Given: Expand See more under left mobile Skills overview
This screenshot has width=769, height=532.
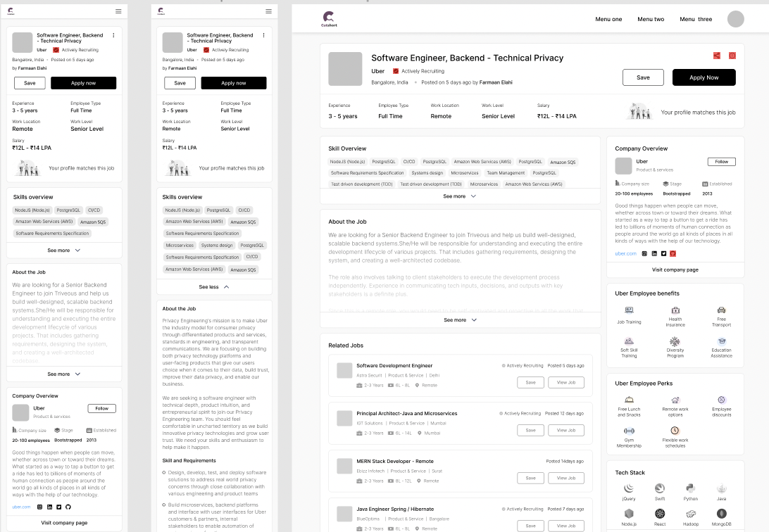Looking at the screenshot, I should (64, 251).
